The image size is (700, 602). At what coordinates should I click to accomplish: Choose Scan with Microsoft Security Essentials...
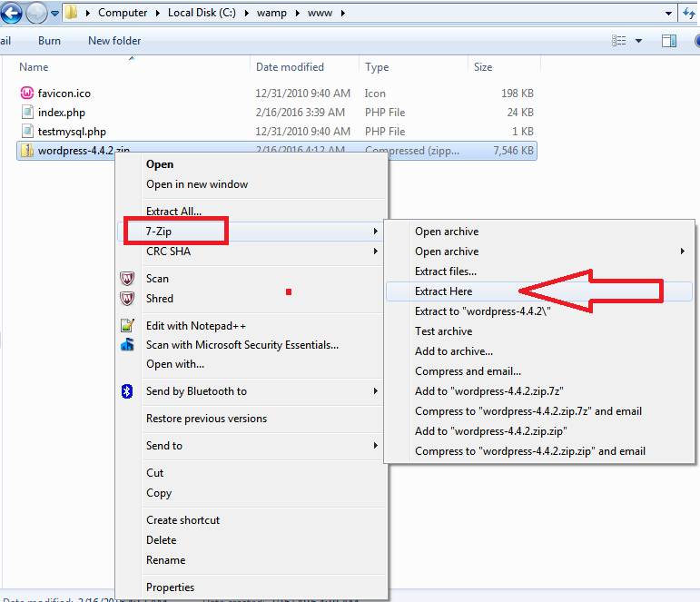(251, 345)
